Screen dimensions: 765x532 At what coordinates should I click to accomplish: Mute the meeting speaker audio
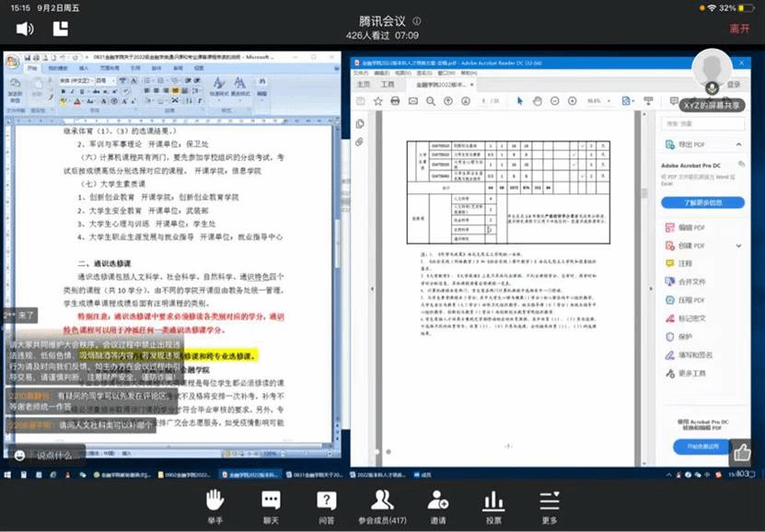pyautogui.click(x=25, y=29)
